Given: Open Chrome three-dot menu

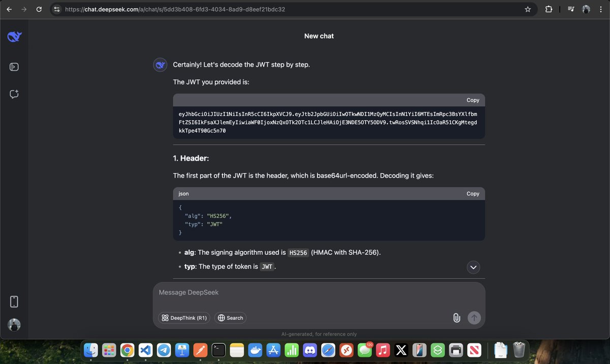Looking at the screenshot, I should pyautogui.click(x=601, y=9).
